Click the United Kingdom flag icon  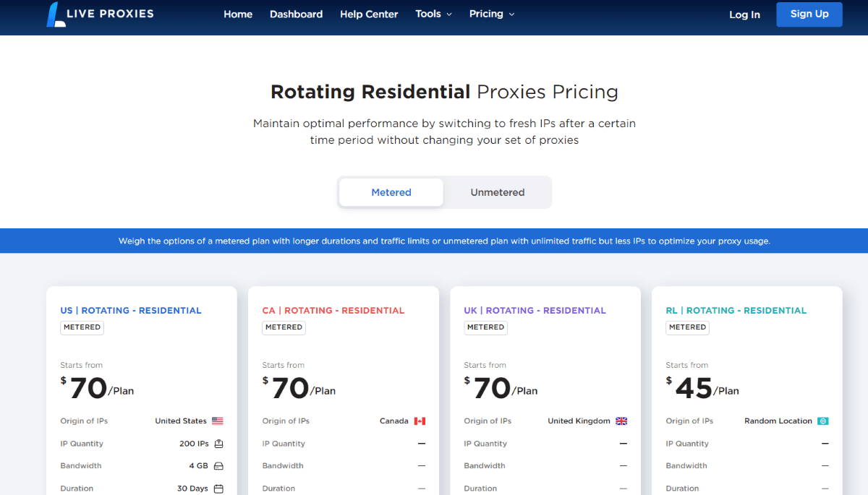(x=621, y=421)
